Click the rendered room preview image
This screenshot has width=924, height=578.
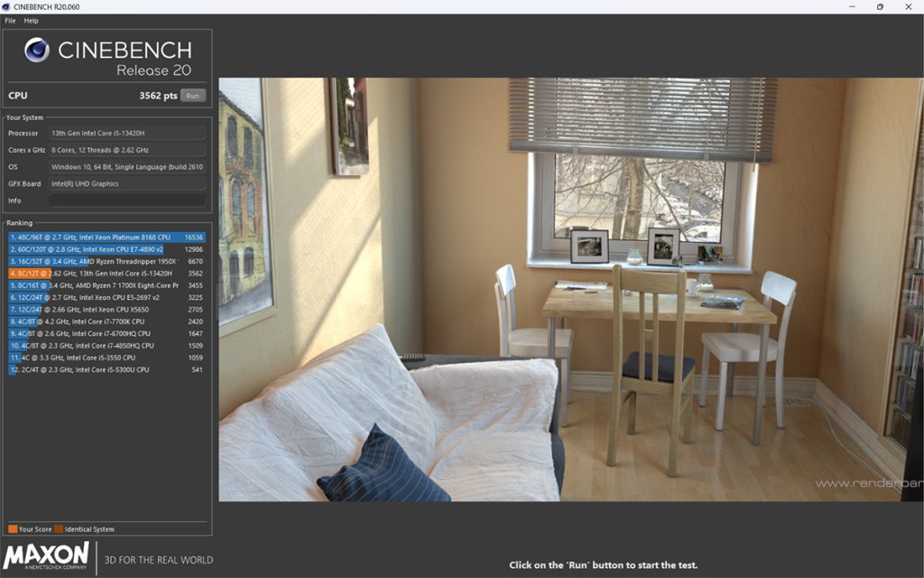(570, 290)
